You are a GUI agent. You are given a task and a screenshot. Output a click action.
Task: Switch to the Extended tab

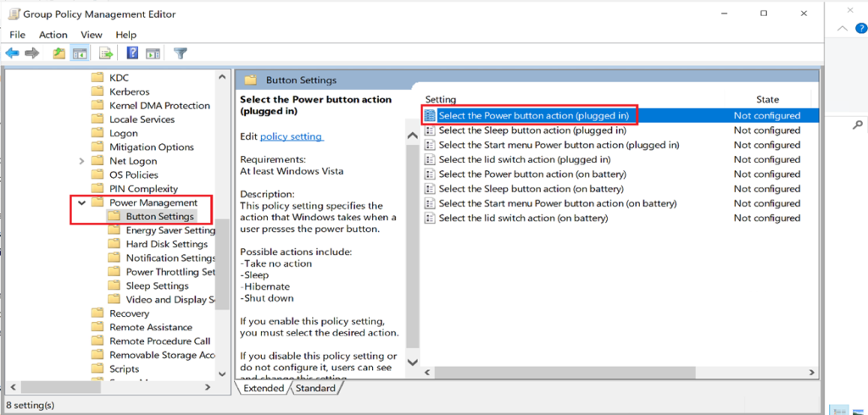pos(263,388)
